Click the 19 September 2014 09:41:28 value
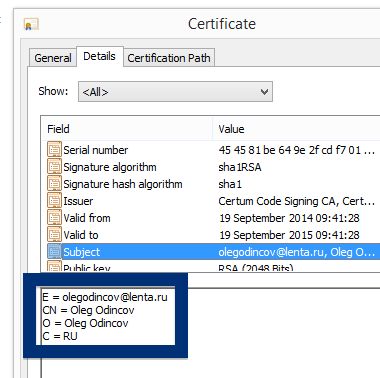Viewport: 380px width, 378px height. [289, 218]
